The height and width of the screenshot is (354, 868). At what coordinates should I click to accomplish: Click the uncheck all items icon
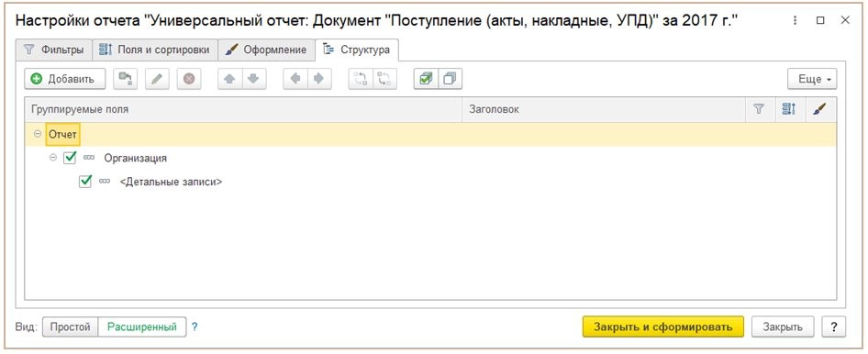click(450, 79)
